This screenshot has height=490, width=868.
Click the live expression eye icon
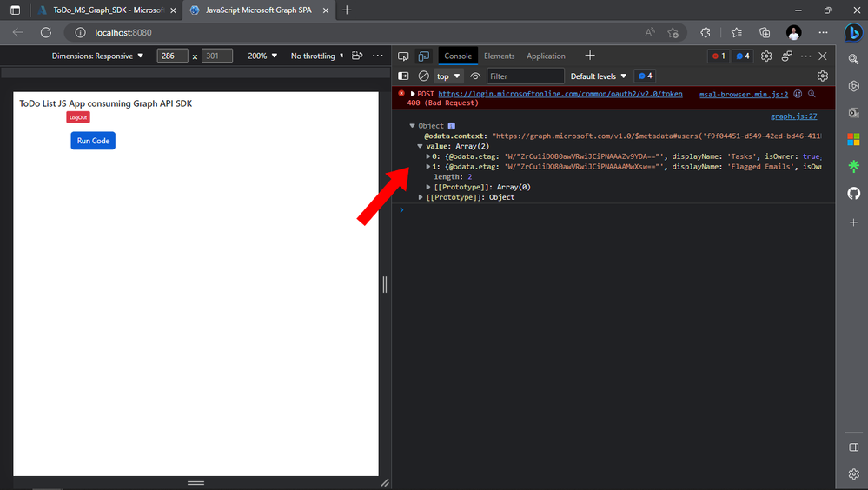(475, 76)
